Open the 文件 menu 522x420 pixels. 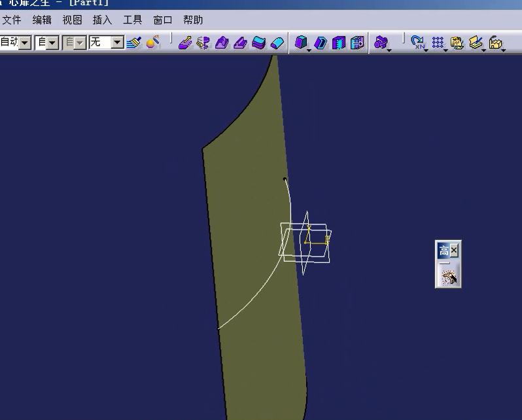click(12, 20)
